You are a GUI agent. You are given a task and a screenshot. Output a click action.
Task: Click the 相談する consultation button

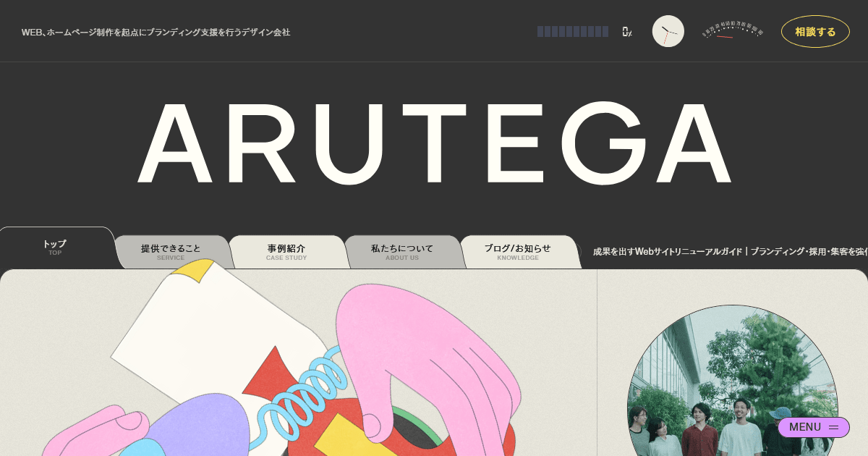pyautogui.click(x=815, y=31)
